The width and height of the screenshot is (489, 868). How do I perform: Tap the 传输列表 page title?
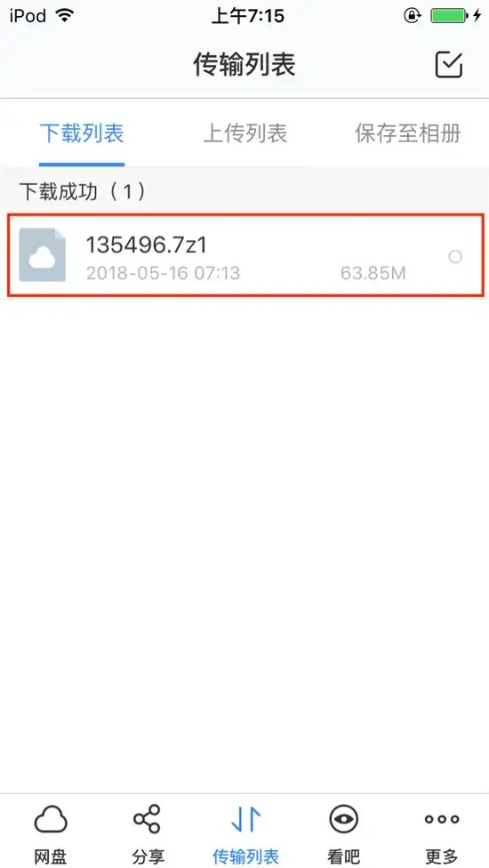pyautogui.click(x=244, y=65)
